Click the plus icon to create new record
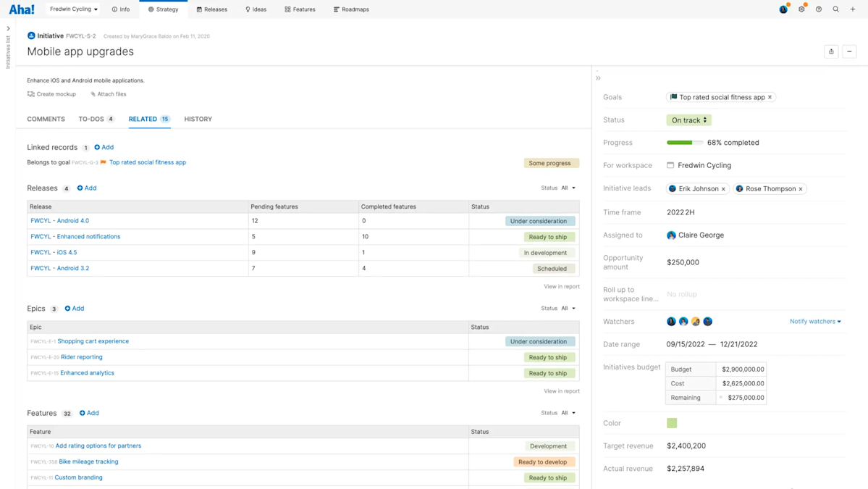 854,9
